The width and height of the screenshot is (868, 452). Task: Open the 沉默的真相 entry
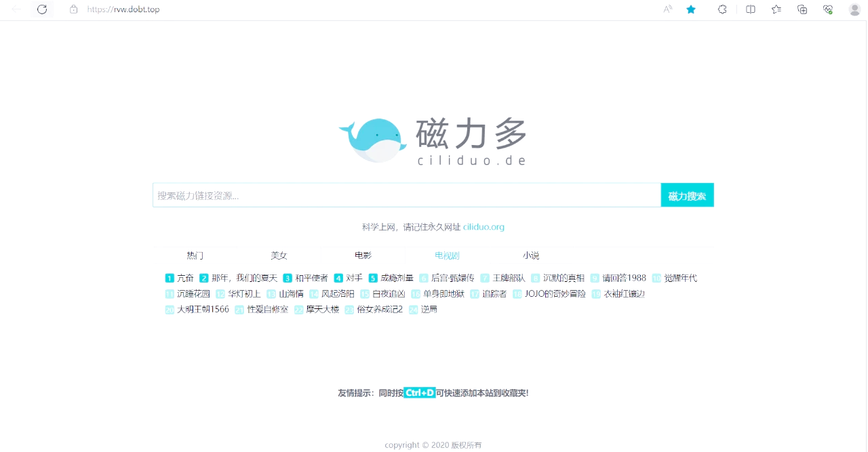pos(564,278)
